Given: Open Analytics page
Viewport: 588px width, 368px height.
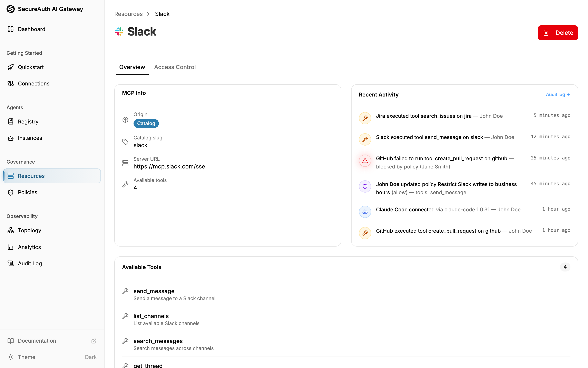Looking at the screenshot, I should 52,247.
